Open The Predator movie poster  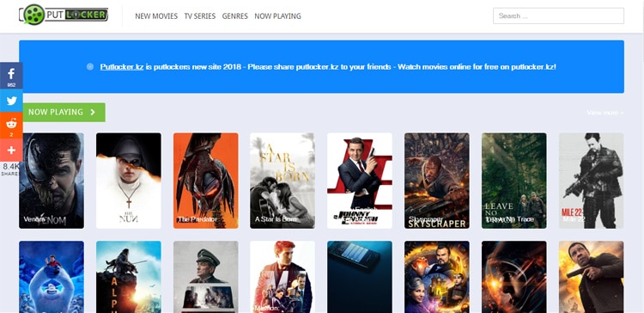[x=206, y=181]
